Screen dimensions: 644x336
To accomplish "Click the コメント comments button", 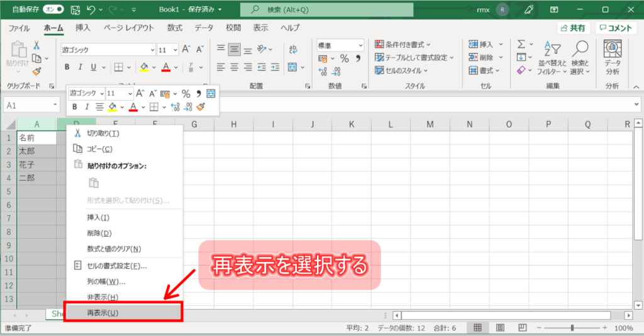I will tap(616, 28).
